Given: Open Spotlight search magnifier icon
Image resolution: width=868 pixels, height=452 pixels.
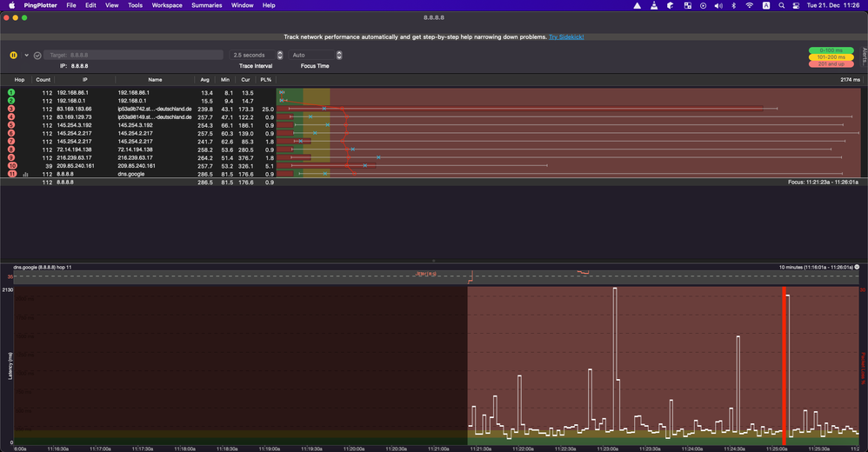Looking at the screenshot, I should pyautogui.click(x=782, y=5).
